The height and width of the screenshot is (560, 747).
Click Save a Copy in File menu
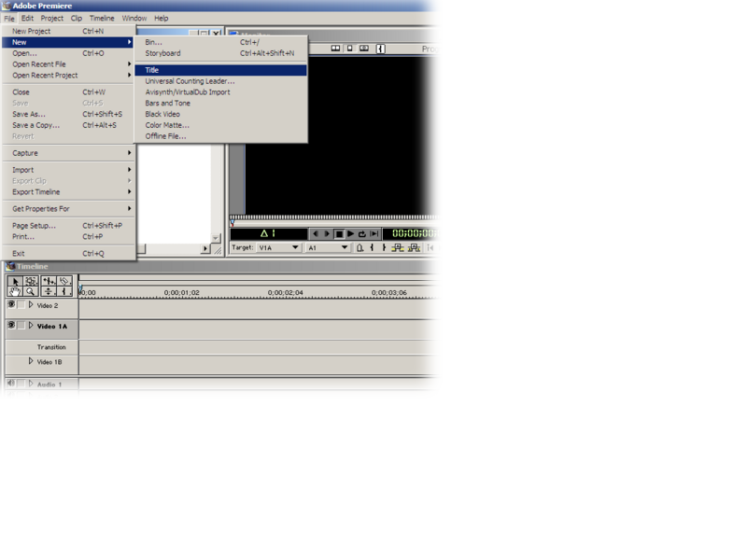pyautogui.click(x=35, y=125)
